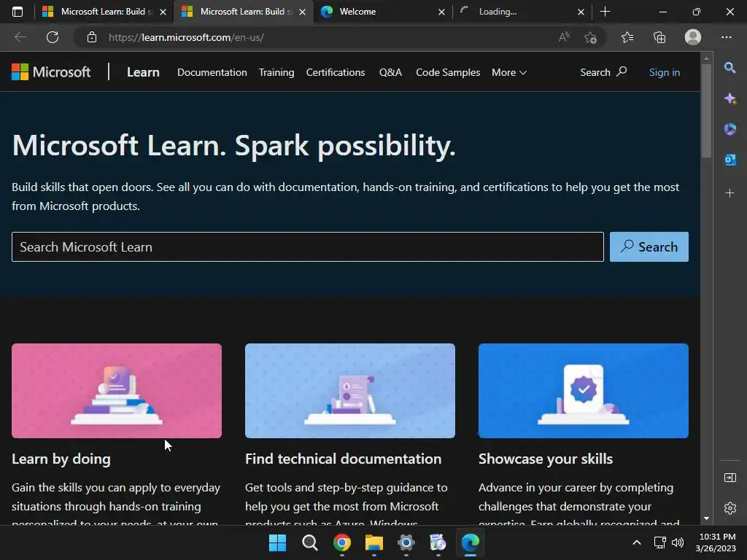The height and width of the screenshot is (560, 747).
Task: Open the tab actions menu icon
Action: 18,12
